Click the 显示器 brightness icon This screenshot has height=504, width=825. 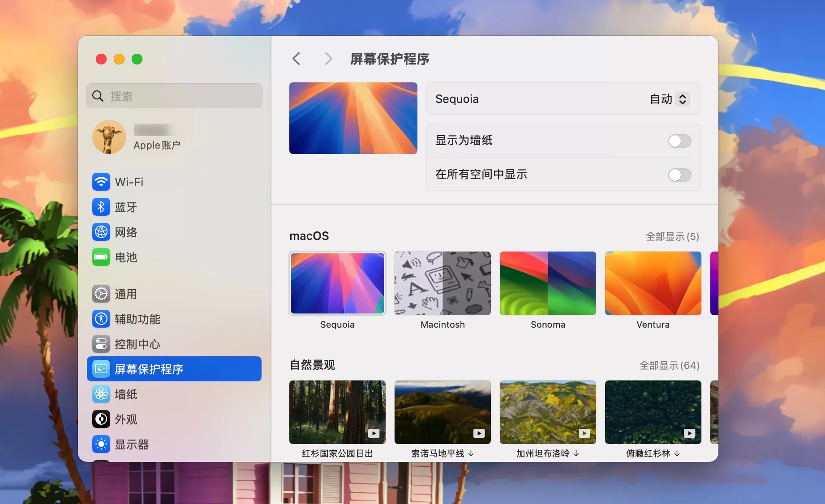pyautogui.click(x=101, y=444)
